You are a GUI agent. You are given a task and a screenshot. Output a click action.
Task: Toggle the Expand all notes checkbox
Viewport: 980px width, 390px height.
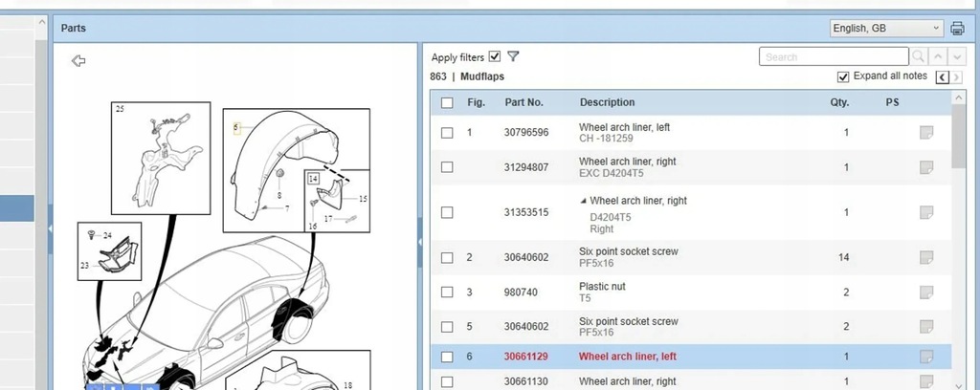843,76
